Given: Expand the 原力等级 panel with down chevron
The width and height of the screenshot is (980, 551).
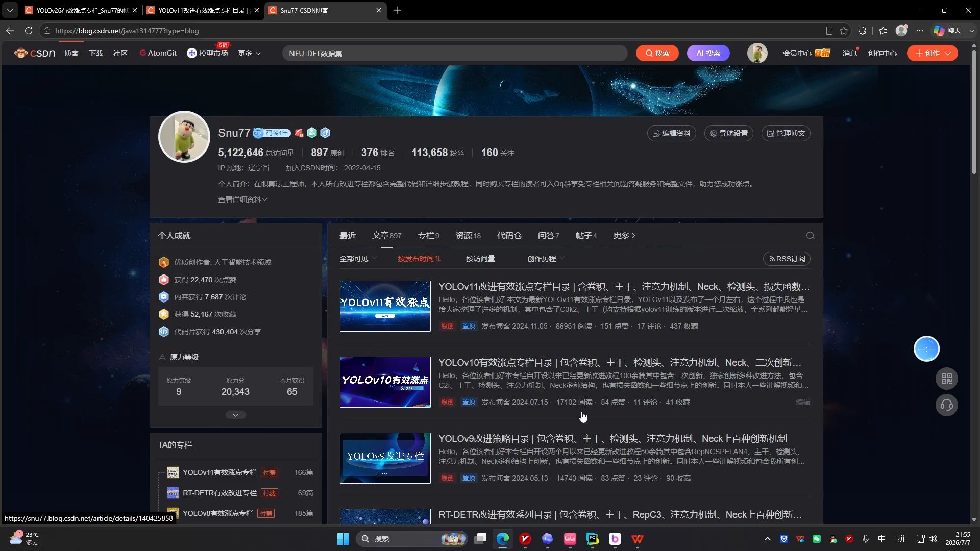Looking at the screenshot, I should click(x=235, y=415).
